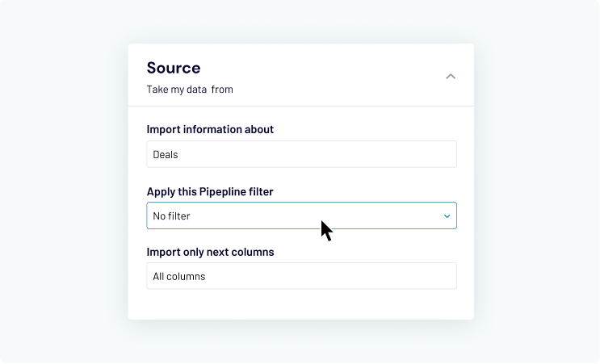The height and width of the screenshot is (364, 600).
Task: Click the All columns field
Action: click(301, 276)
